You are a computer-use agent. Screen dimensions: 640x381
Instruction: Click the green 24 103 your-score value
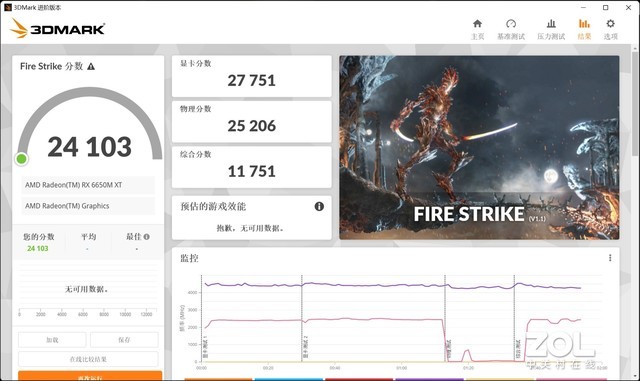click(x=38, y=249)
